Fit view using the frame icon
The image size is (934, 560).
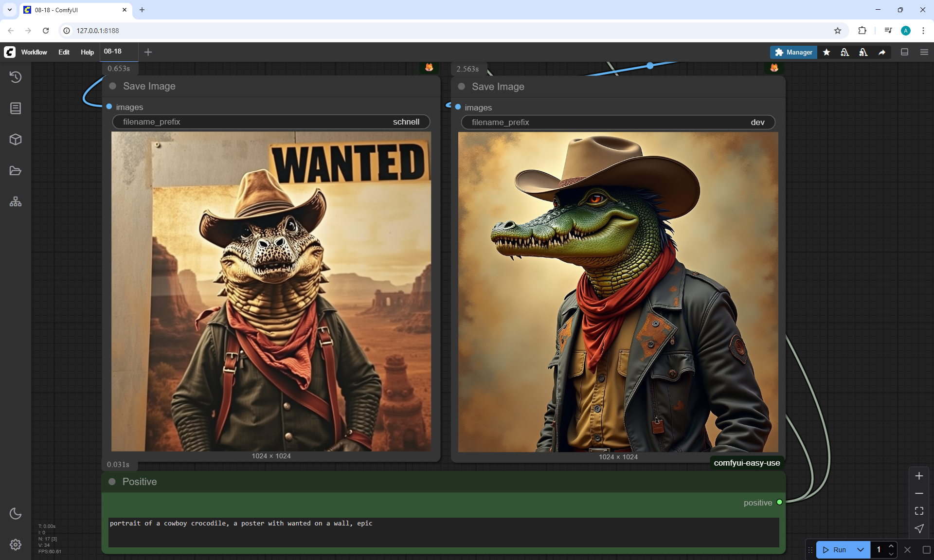(x=919, y=511)
